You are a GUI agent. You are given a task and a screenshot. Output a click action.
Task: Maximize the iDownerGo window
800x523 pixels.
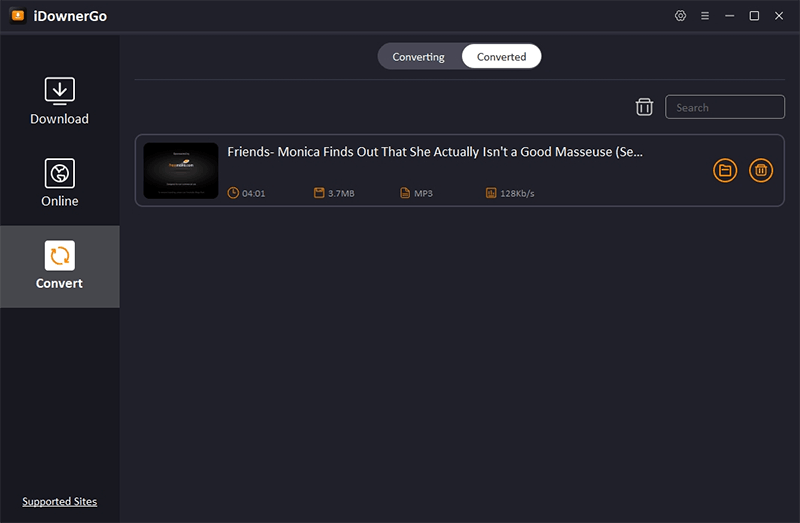754,16
